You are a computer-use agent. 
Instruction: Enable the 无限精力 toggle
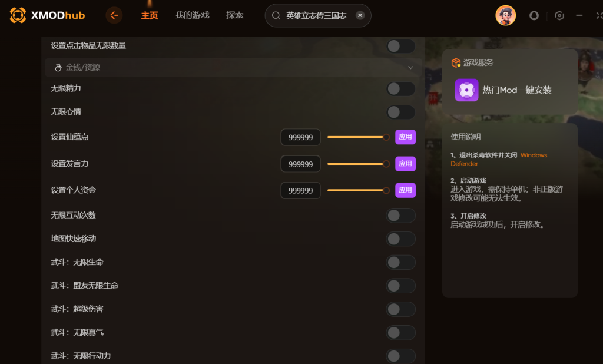(400, 89)
